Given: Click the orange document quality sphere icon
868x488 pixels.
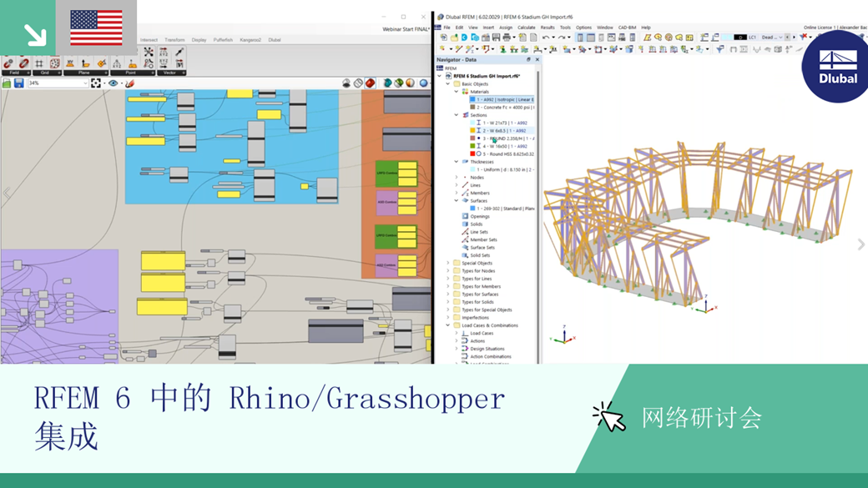Looking at the screenshot, I should click(x=410, y=83).
